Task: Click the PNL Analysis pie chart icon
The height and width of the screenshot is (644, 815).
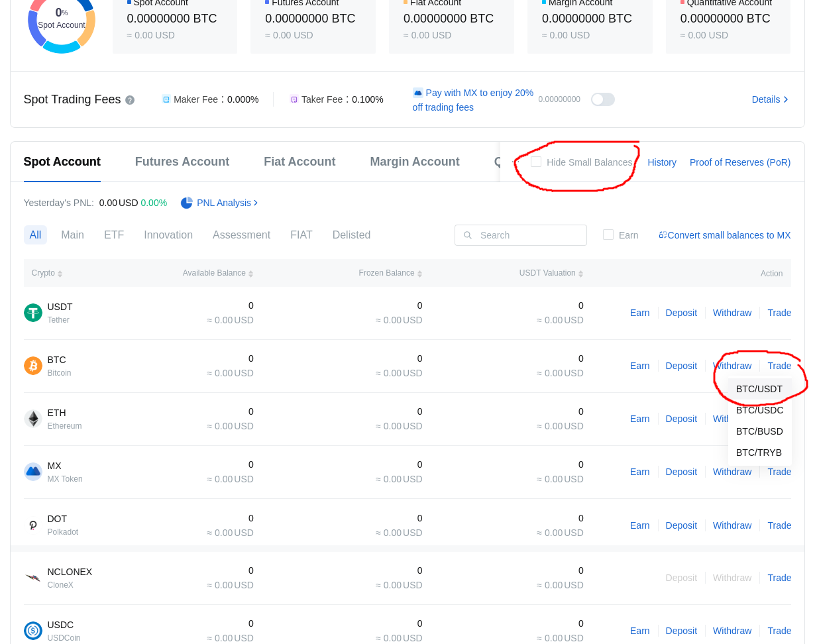Action: (x=187, y=203)
